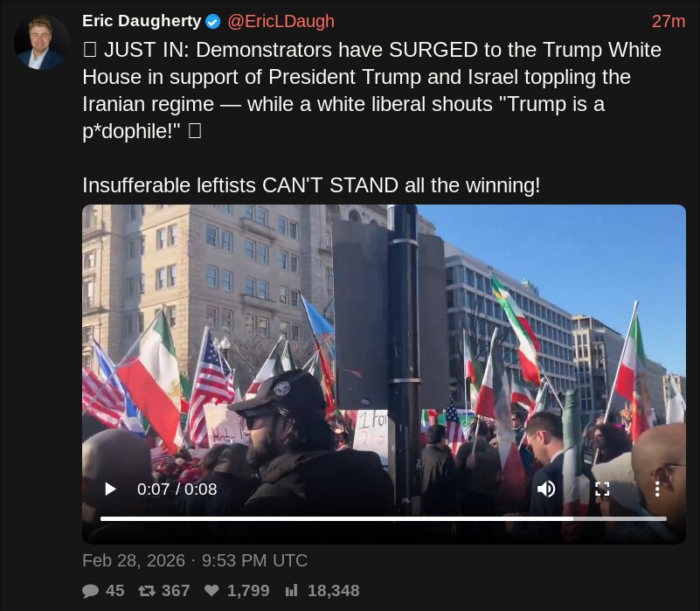This screenshot has width=700, height=611.
Task: Click the blue verified badge
Action: click(x=212, y=22)
